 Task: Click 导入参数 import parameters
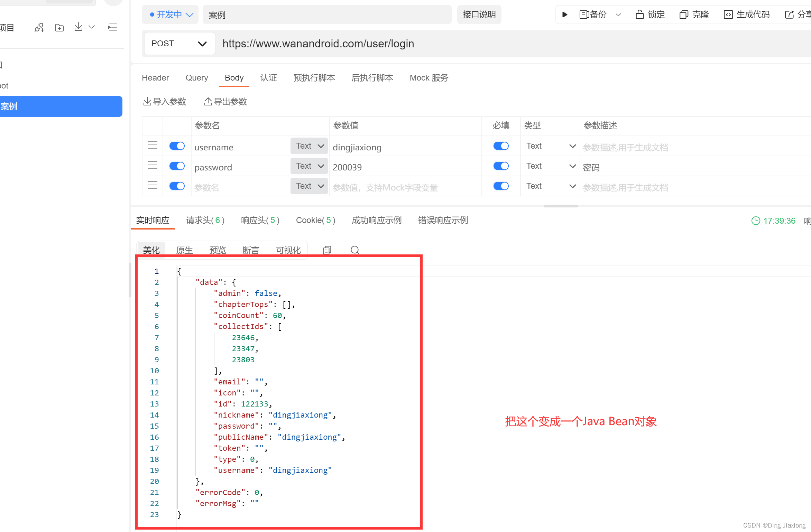click(x=165, y=102)
